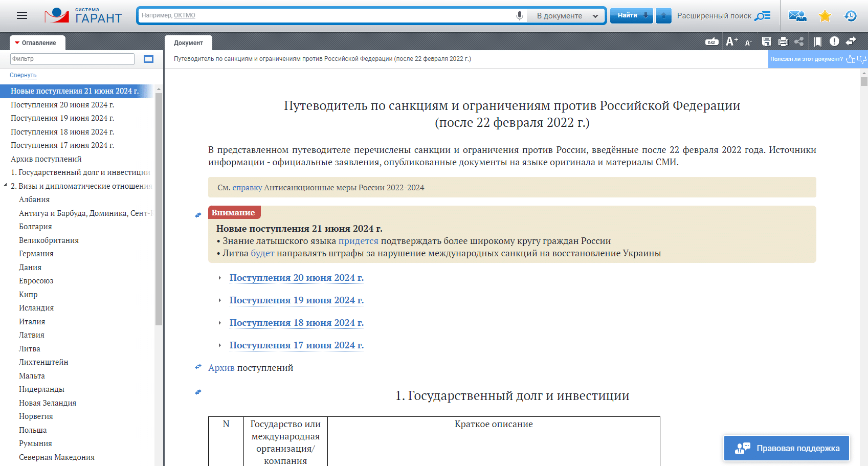Open the 'В документе' search scope dropdown
The height and width of the screenshot is (466, 868).
[567, 16]
